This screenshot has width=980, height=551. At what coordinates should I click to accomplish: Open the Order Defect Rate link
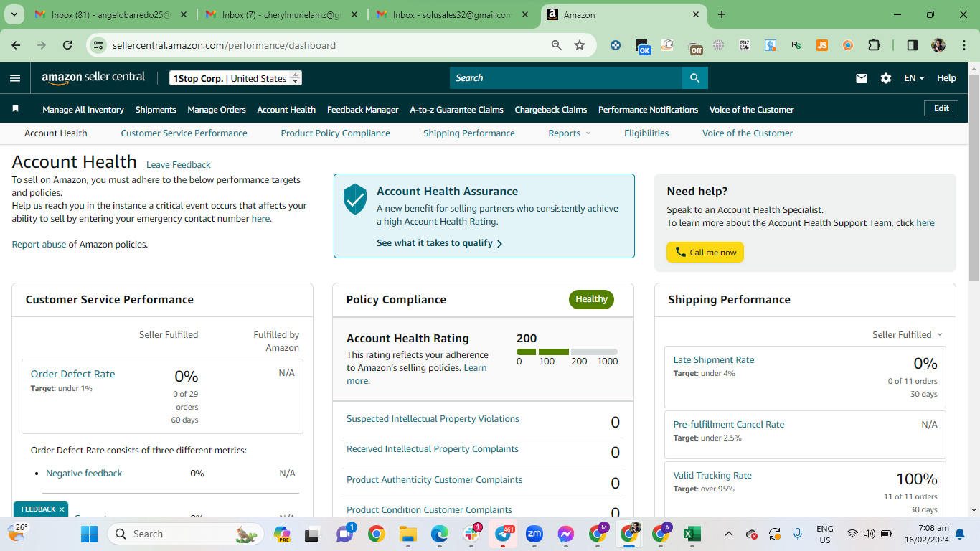[x=72, y=374]
